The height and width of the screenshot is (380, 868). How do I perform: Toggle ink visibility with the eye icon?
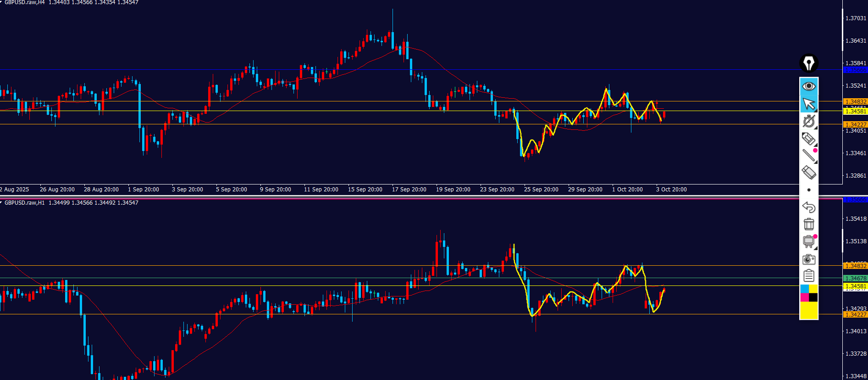pos(809,86)
